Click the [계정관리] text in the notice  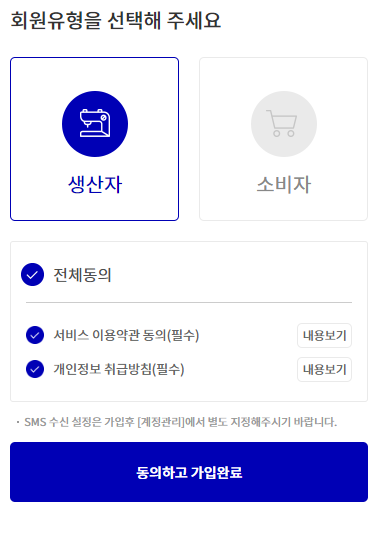click(x=161, y=422)
